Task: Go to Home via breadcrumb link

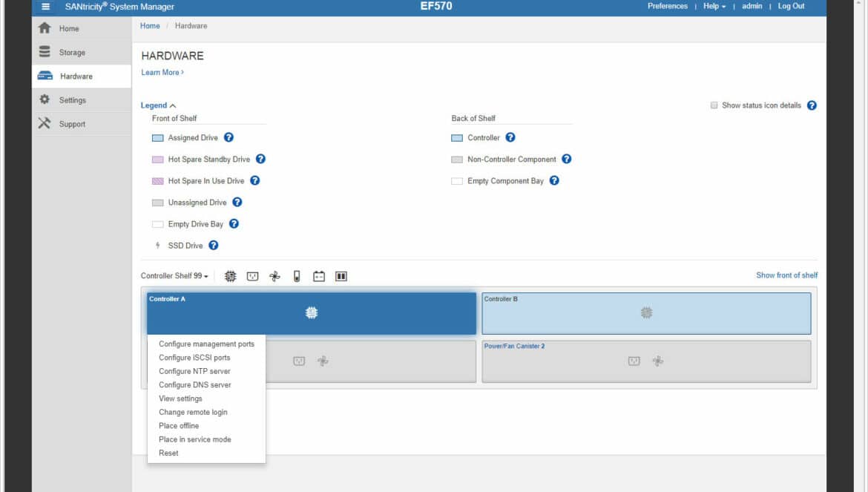Action: (150, 26)
